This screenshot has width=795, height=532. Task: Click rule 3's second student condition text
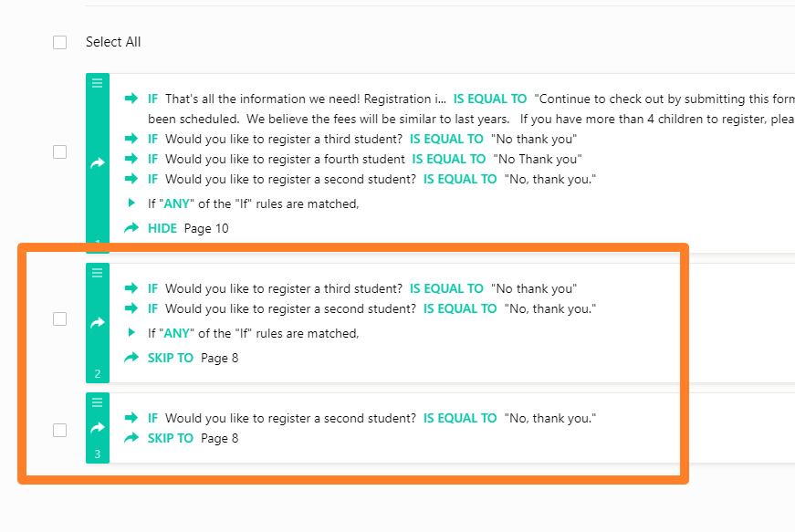284,418
